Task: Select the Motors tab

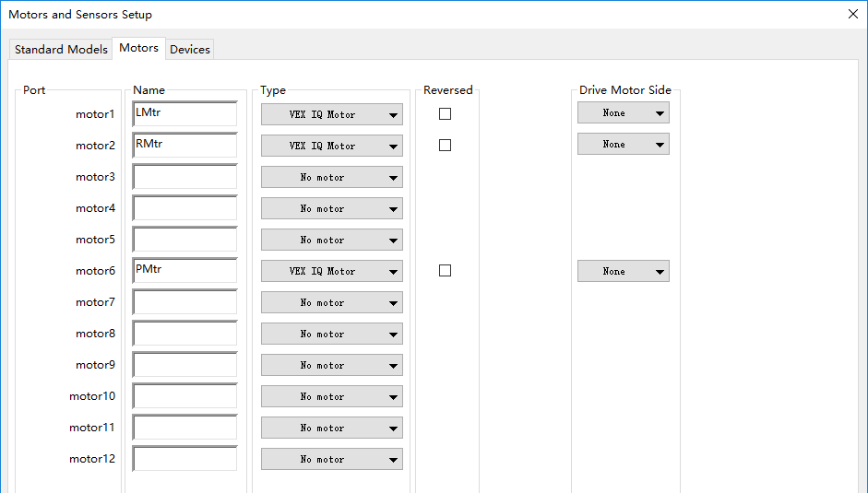Action: tap(138, 48)
